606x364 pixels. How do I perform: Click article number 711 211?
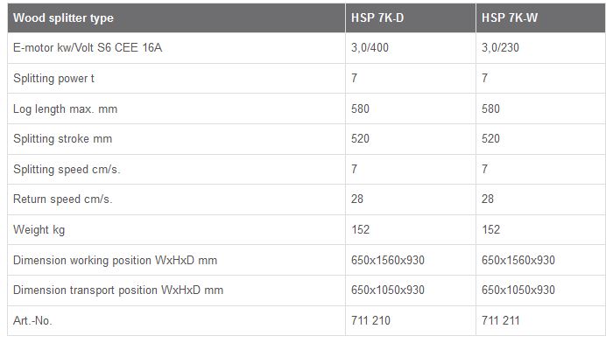501,321
